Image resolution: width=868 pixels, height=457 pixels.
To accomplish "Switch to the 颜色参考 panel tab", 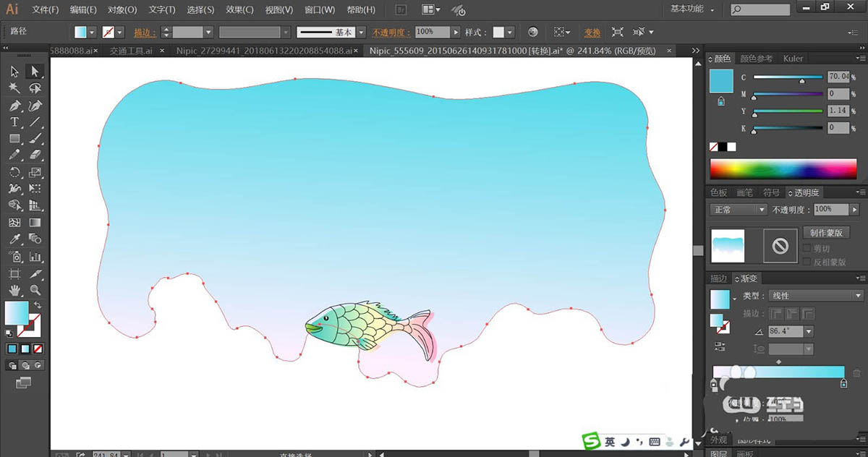I will coord(756,59).
